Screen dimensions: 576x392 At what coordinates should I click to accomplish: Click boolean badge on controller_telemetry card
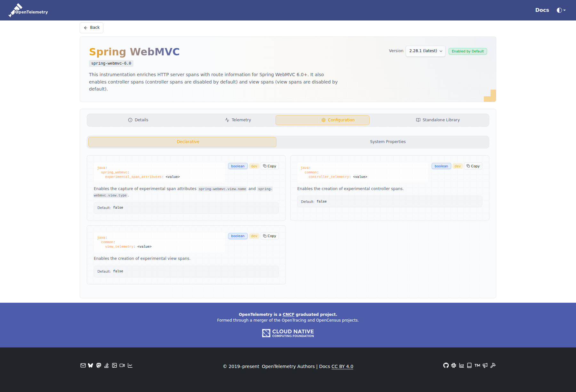pyautogui.click(x=441, y=166)
